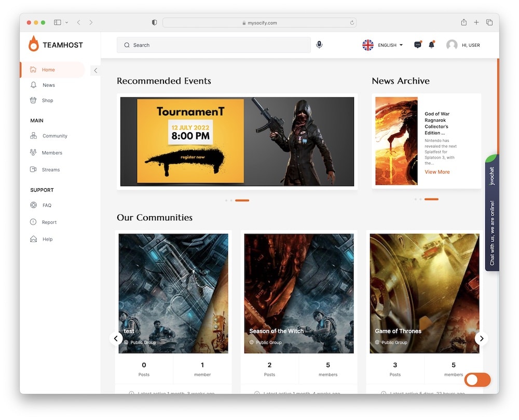519x420 pixels.
Task: Open the Tournament event banner
Action: (237, 142)
